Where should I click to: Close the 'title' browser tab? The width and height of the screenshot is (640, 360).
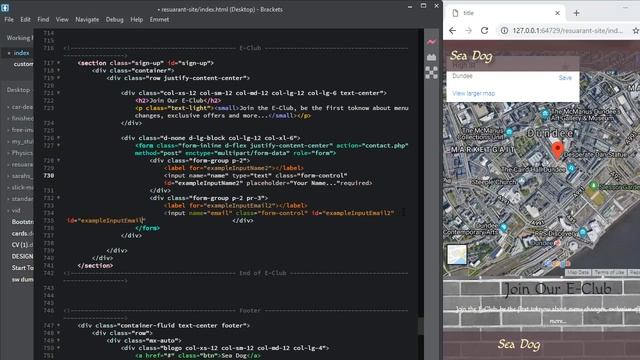558,13
